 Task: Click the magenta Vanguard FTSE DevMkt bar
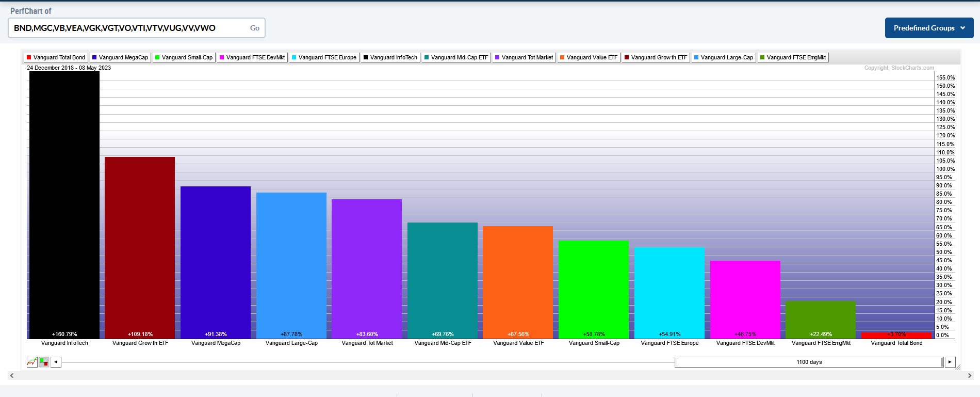pos(745,299)
